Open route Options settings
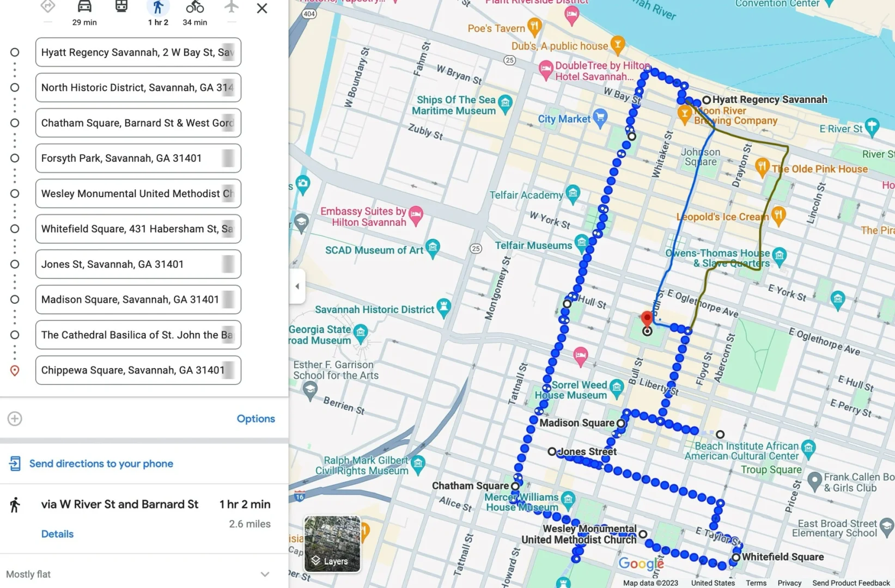This screenshot has width=895, height=588. tap(256, 418)
